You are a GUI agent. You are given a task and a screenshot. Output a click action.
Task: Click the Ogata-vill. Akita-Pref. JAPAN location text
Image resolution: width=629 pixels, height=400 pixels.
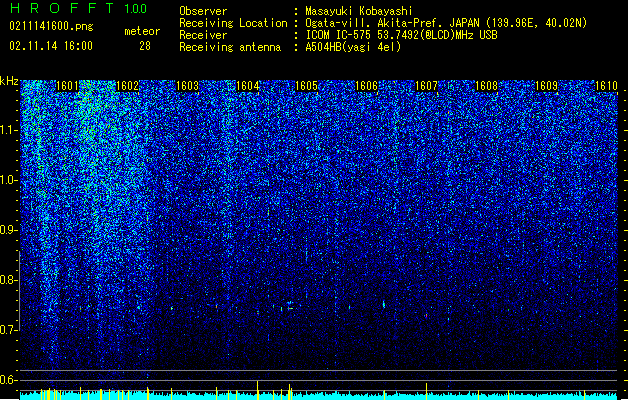tap(446, 23)
